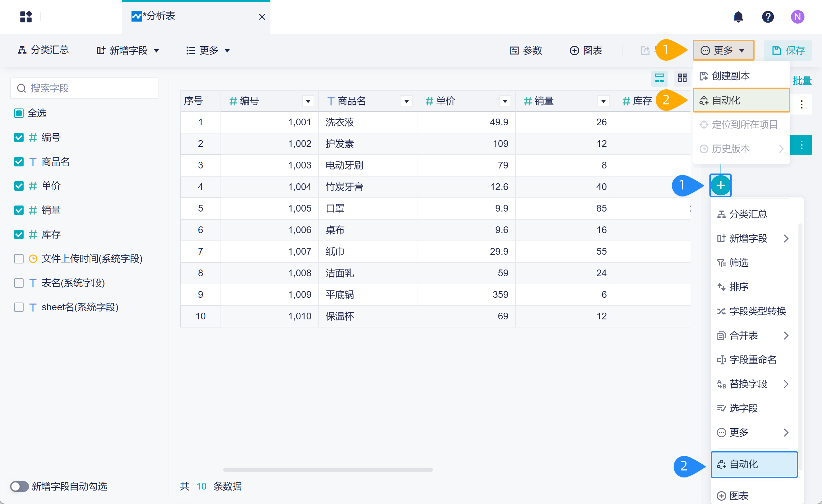
Task: Click the teal plus add-step button
Action: (x=721, y=185)
